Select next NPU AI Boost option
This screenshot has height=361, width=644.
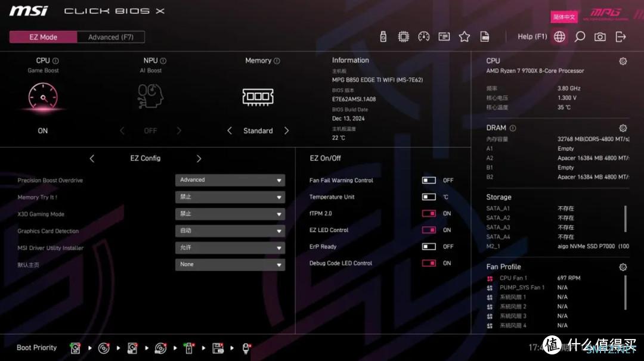(179, 130)
